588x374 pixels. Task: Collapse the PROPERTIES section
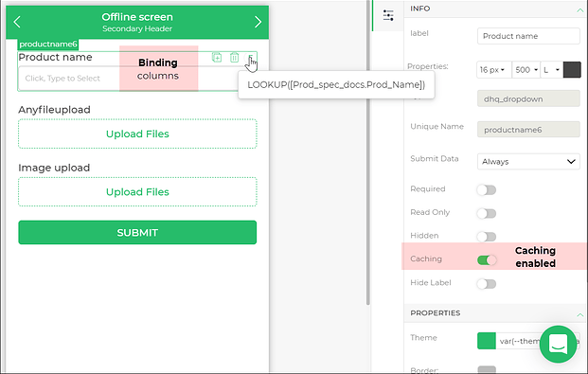[x=579, y=314]
